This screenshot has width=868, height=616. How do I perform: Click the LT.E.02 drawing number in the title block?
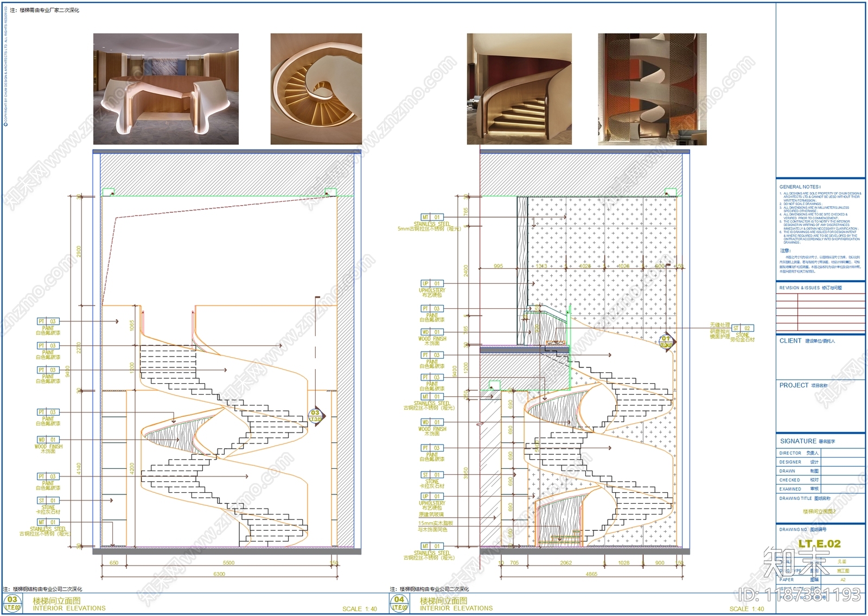click(x=819, y=543)
